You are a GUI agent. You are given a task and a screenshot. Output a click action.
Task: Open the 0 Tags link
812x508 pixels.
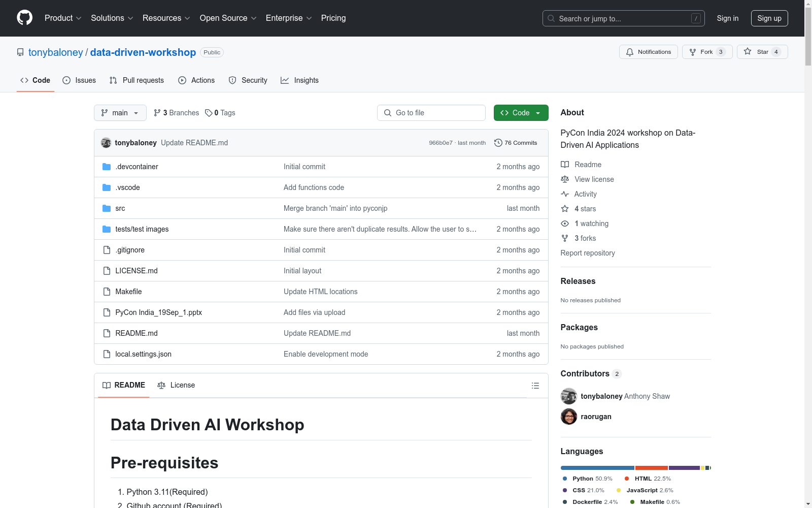point(220,113)
